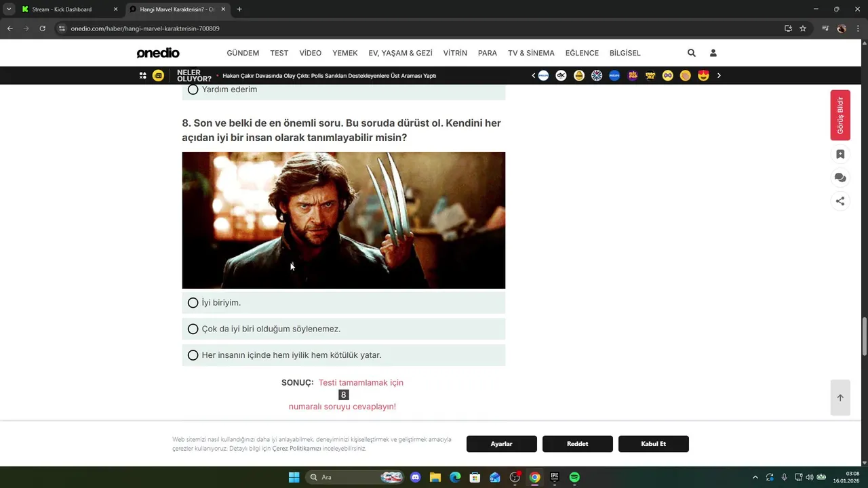Open the VİTRİN section

[x=455, y=53]
